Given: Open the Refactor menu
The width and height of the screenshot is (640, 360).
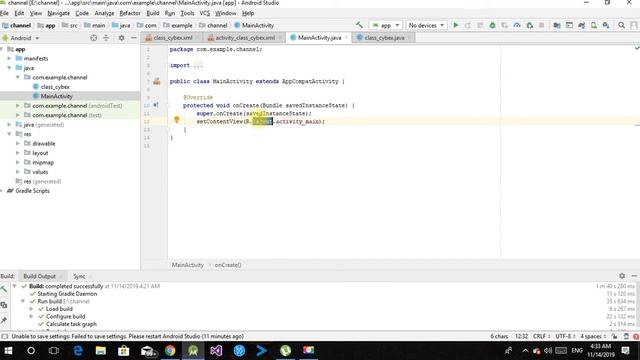Looking at the screenshot, I should pyautogui.click(x=130, y=13).
